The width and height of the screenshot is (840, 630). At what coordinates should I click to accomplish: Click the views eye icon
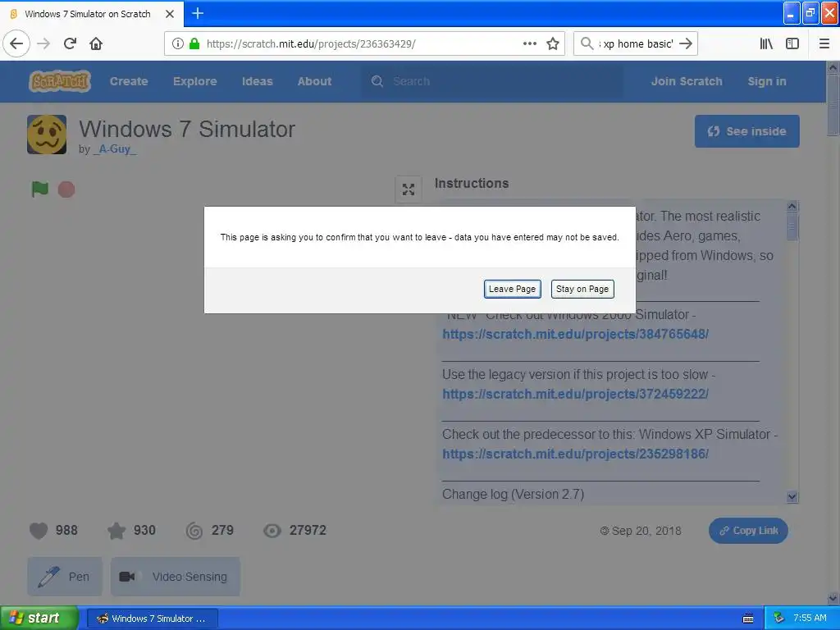click(x=272, y=531)
